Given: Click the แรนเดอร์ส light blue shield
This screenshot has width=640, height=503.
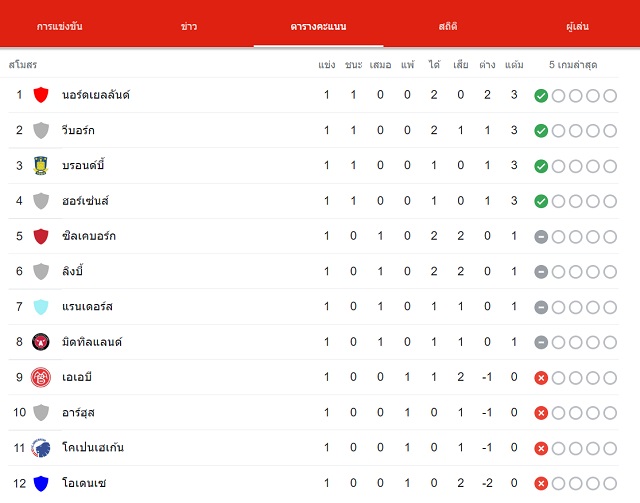Looking at the screenshot, I should (x=41, y=307).
